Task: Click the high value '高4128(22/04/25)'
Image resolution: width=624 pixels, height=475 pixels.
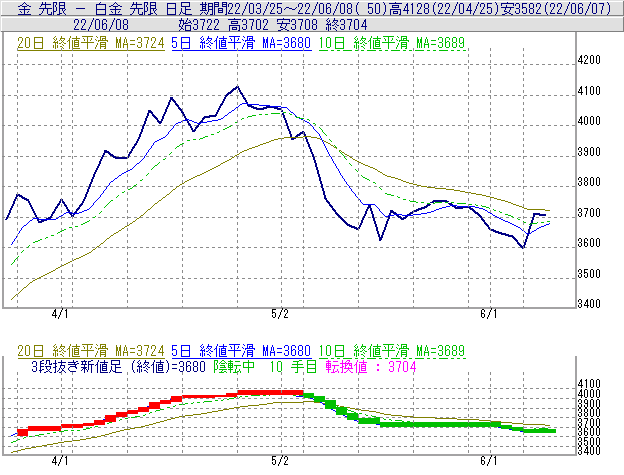Action: pos(444,8)
